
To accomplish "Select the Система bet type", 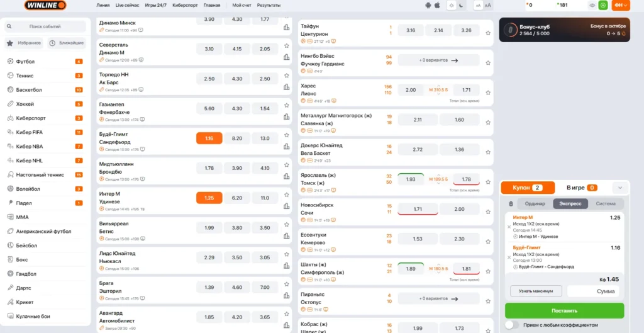I will [x=606, y=203].
